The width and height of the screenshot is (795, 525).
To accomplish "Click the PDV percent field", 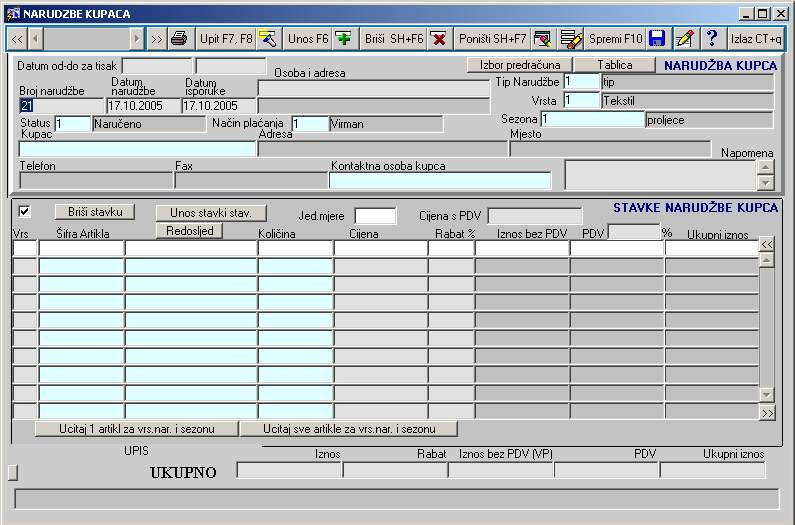I will (634, 232).
